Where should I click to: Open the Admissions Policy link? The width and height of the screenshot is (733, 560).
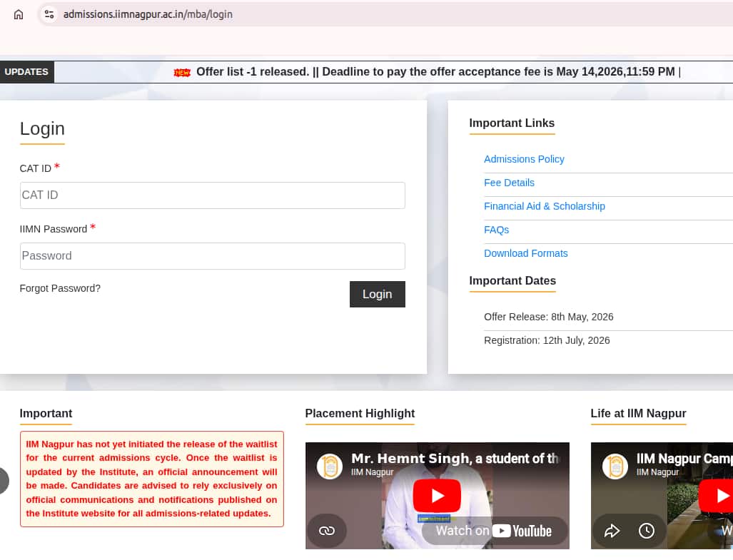coord(524,159)
